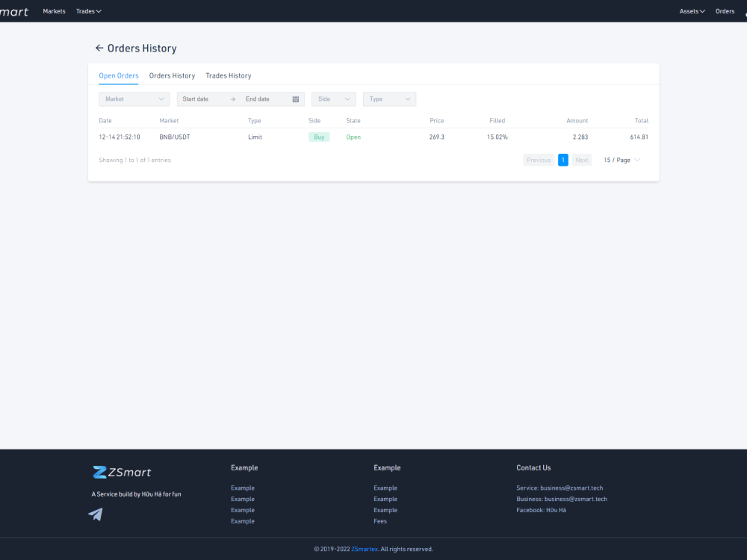Open Markets in the top navigation

click(x=54, y=11)
